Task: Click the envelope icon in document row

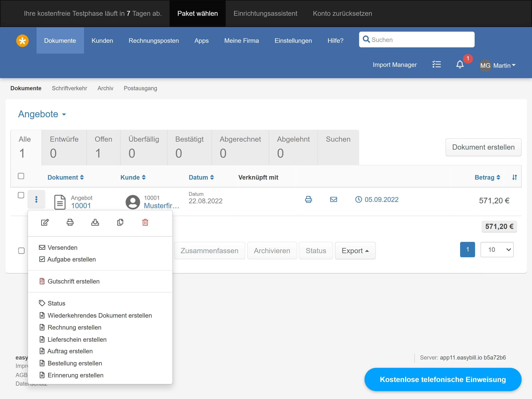Action: click(x=334, y=199)
